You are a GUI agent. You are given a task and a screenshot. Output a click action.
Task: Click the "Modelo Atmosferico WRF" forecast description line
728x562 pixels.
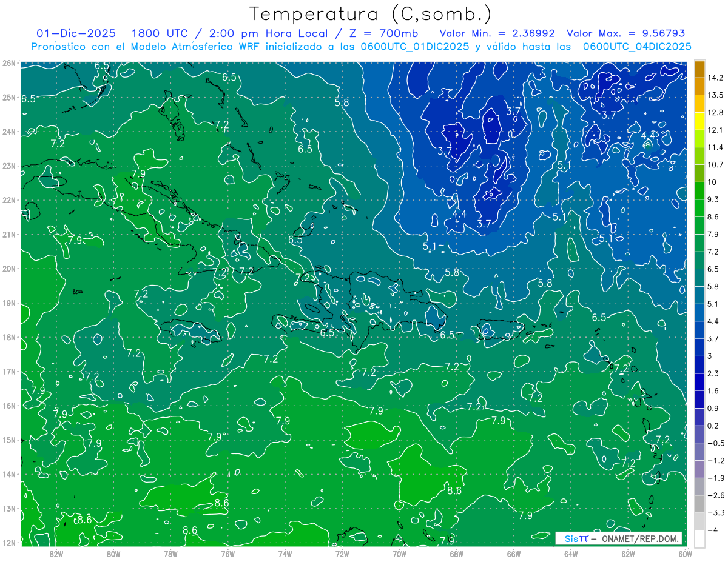click(x=361, y=46)
